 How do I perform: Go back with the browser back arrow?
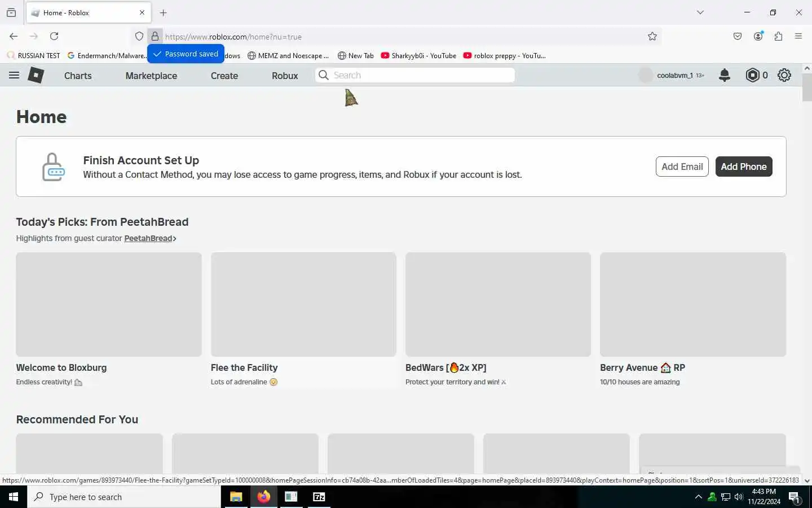click(14, 36)
